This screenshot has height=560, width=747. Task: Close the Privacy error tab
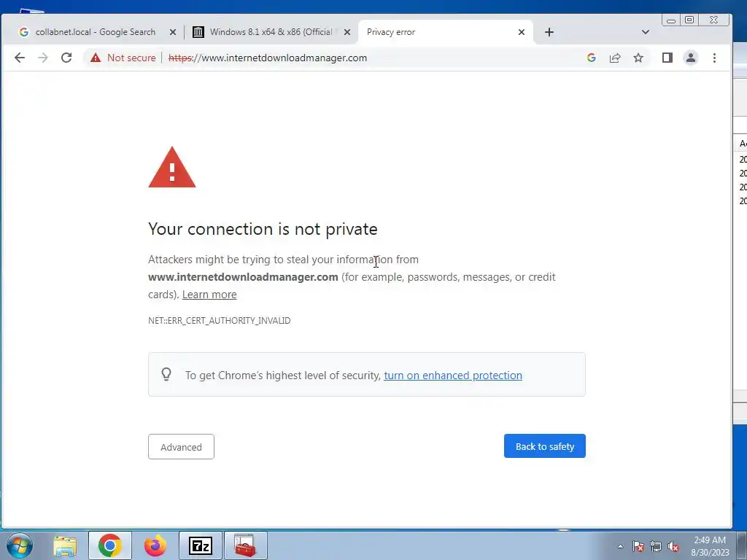521,32
